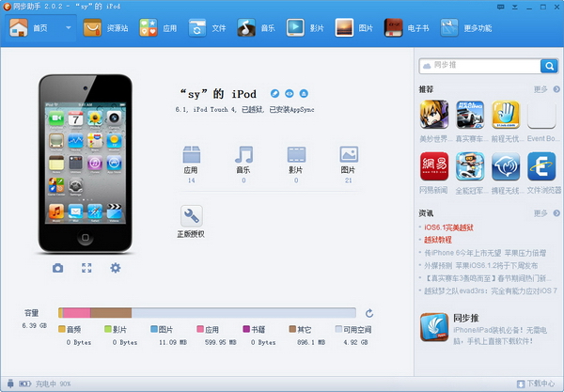Refresh capacity with the circular arrow icon
Viewport: 564px width, 392px height.
tap(369, 313)
